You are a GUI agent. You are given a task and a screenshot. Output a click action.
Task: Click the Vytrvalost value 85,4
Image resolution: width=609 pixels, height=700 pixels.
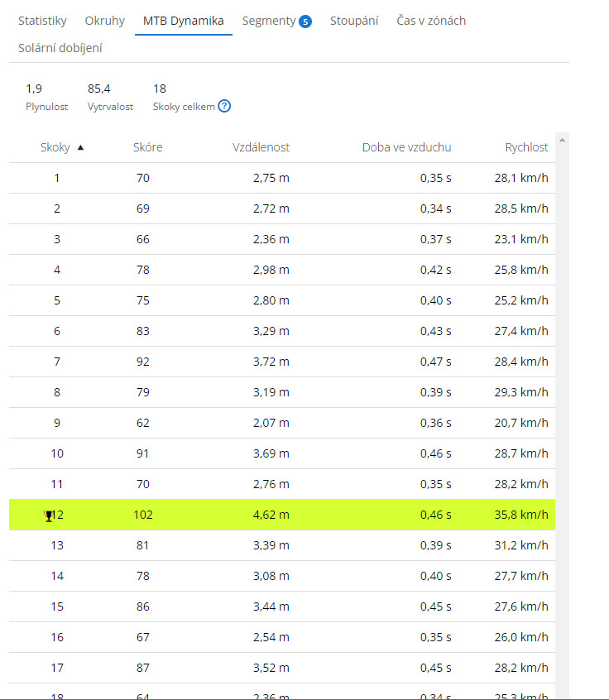pyautogui.click(x=98, y=89)
